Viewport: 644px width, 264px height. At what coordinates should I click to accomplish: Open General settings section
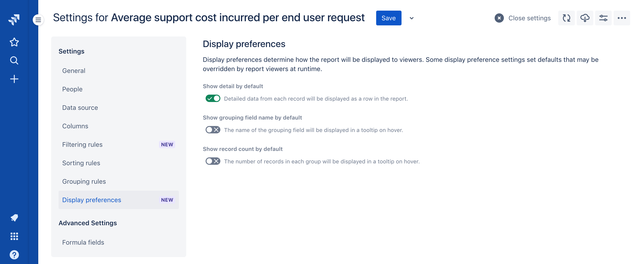coord(118,71)
